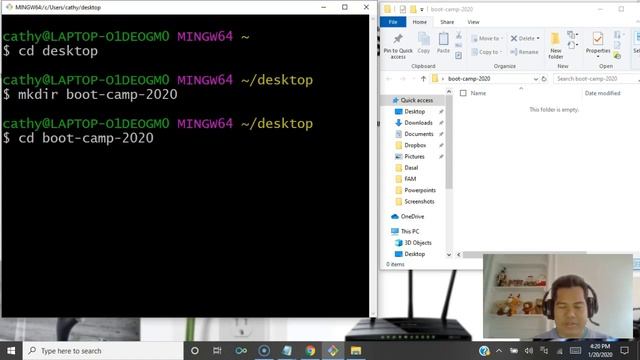Screen dimensions: 640x360
Task: Click navigation pane scroll up arrow
Action: coord(449,92)
